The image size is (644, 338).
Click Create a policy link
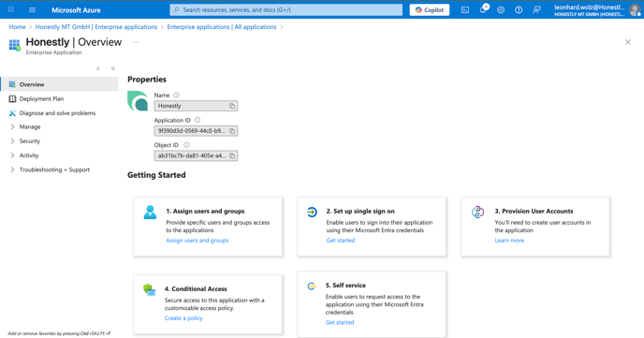pyautogui.click(x=183, y=318)
